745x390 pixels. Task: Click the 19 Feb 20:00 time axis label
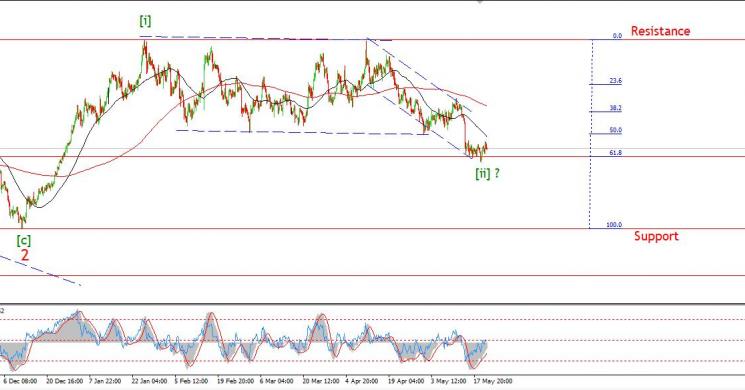click(x=235, y=381)
